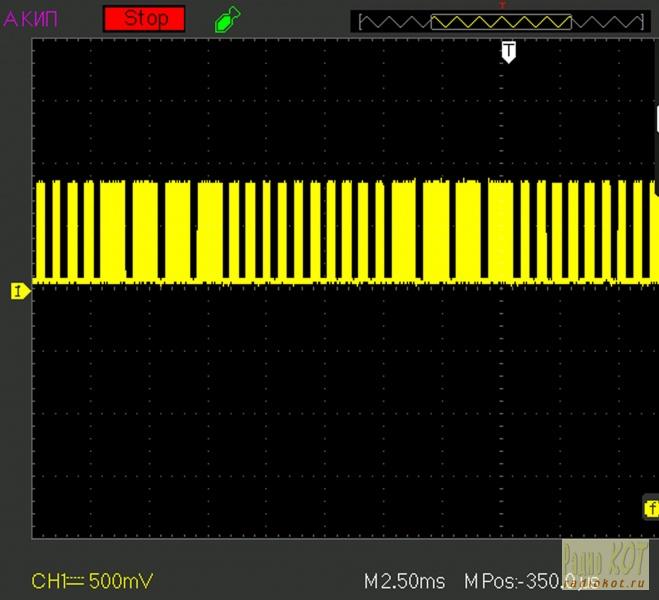Click the yellow highlighted window in memory bar

point(501,21)
